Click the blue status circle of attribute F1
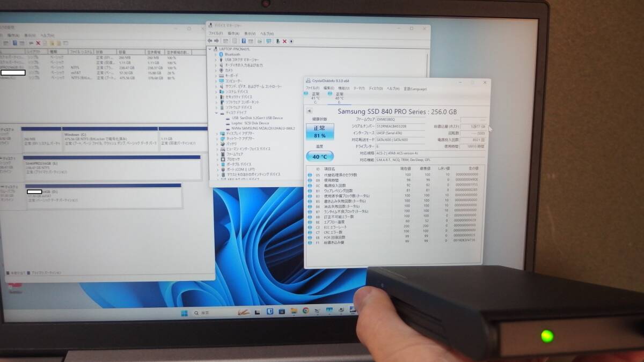The width and height of the screenshot is (644, 362). pyautogui.click(x=310, y=242)
